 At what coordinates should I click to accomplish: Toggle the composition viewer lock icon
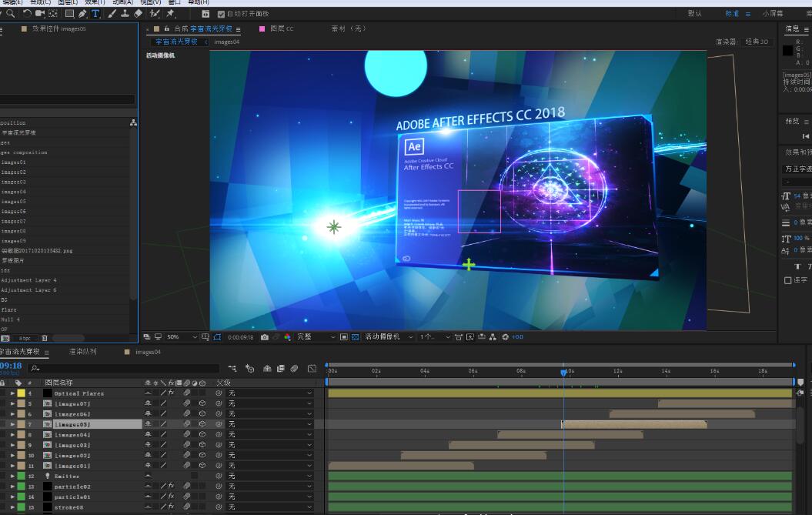167,29
